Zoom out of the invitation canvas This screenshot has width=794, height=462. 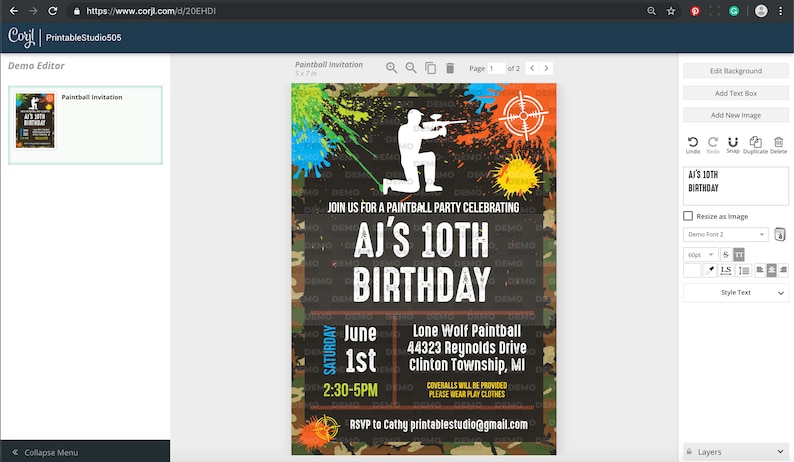tap(411, 68)
